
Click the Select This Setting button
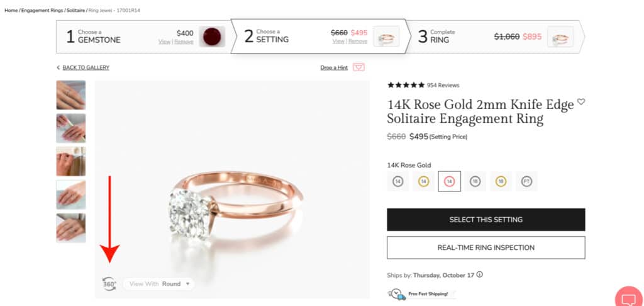pyautogui.click(x=486, y=220)
